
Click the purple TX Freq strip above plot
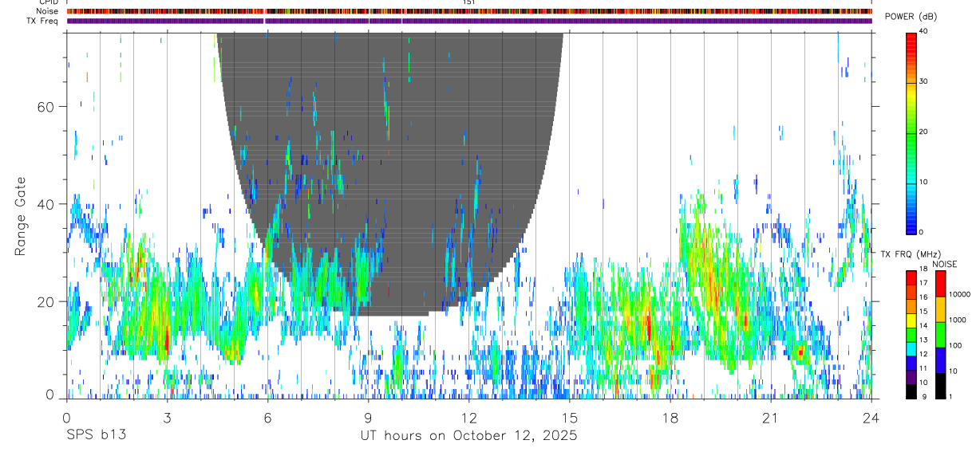pos(469,21)
